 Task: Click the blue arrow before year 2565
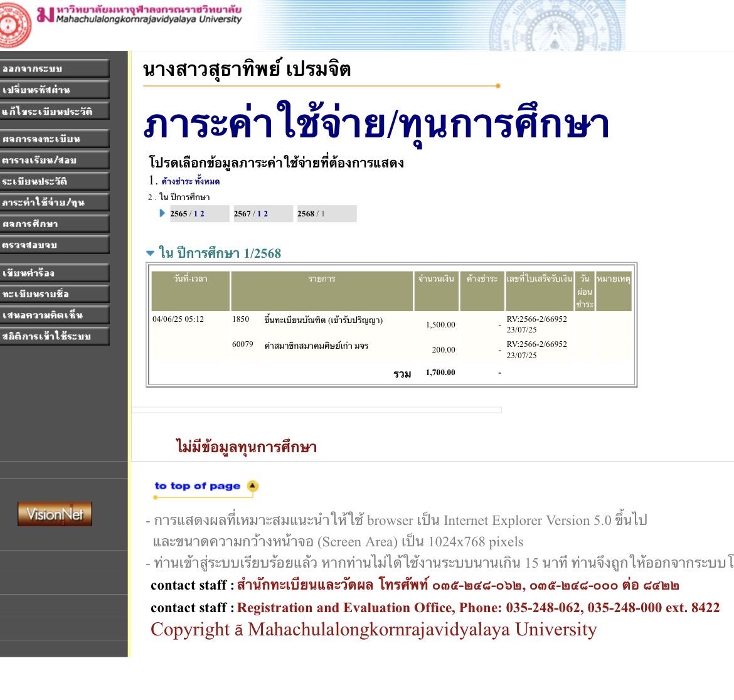coord(162,213)
